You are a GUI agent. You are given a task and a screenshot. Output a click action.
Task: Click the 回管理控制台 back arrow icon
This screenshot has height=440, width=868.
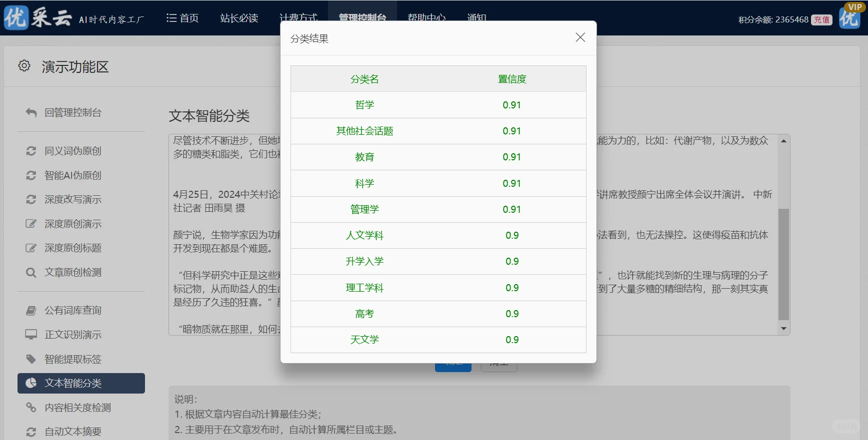[31, 113]
